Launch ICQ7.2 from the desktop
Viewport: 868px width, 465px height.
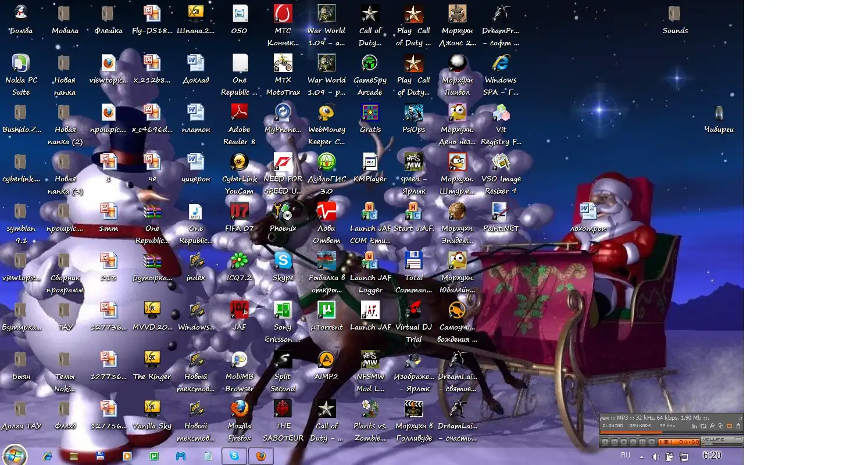[x=239, y=260]
